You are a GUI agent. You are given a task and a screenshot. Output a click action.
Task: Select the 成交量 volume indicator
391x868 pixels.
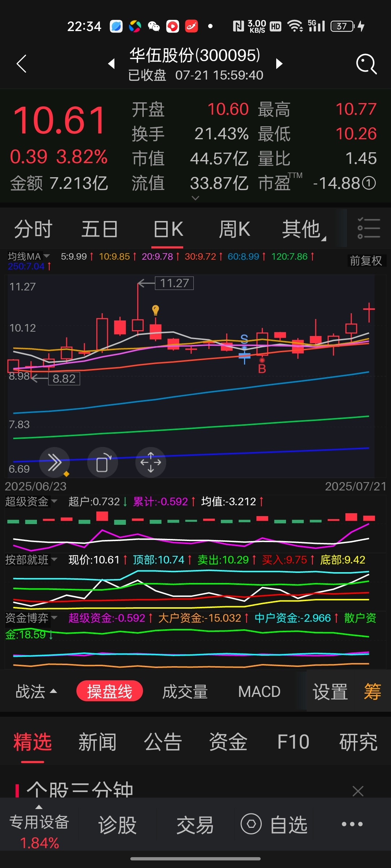pyautogui.click(x=185, y=692)
